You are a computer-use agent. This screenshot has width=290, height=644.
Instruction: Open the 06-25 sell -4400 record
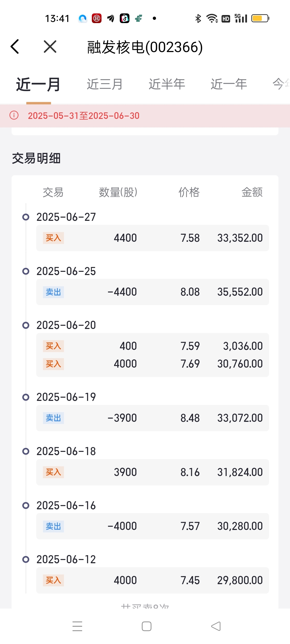153,292
